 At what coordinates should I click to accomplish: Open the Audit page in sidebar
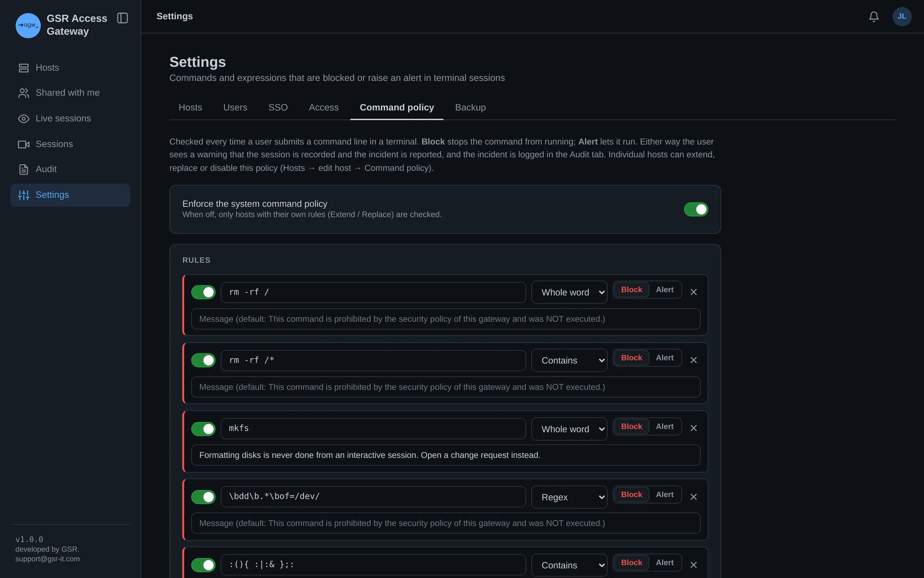[x=70, y=169]
